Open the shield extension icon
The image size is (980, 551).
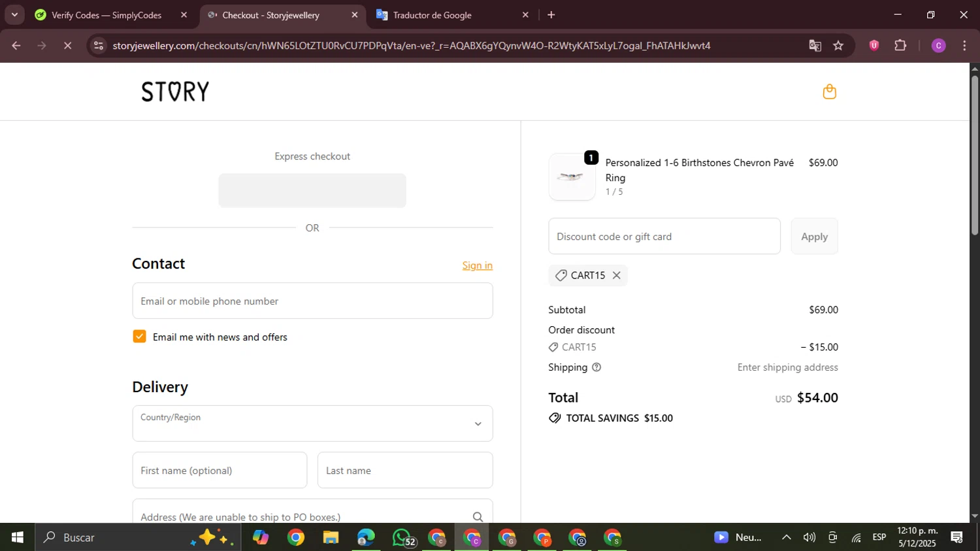pos(874,45)
